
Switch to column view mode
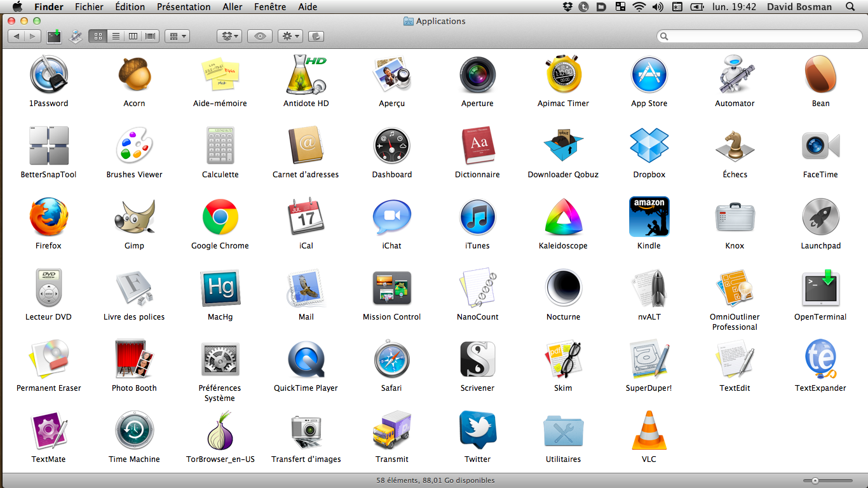pos(133,36)
